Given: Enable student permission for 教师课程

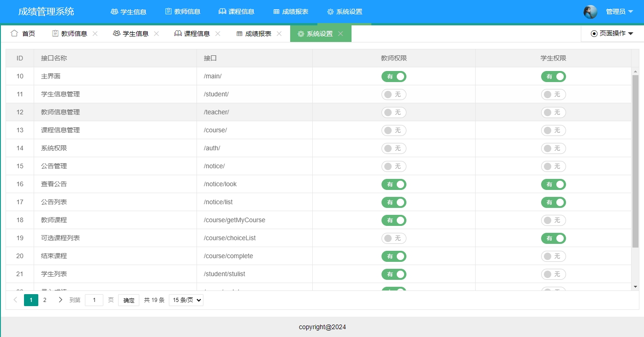Looking at the screenshot, I should pyautogui.click(x=554, y=220).
